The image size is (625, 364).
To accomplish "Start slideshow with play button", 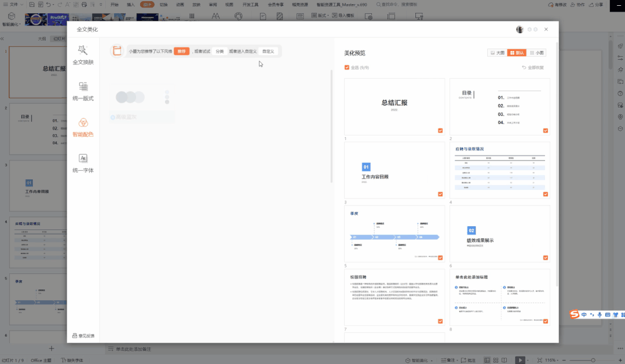I will (x=520, y=360).
